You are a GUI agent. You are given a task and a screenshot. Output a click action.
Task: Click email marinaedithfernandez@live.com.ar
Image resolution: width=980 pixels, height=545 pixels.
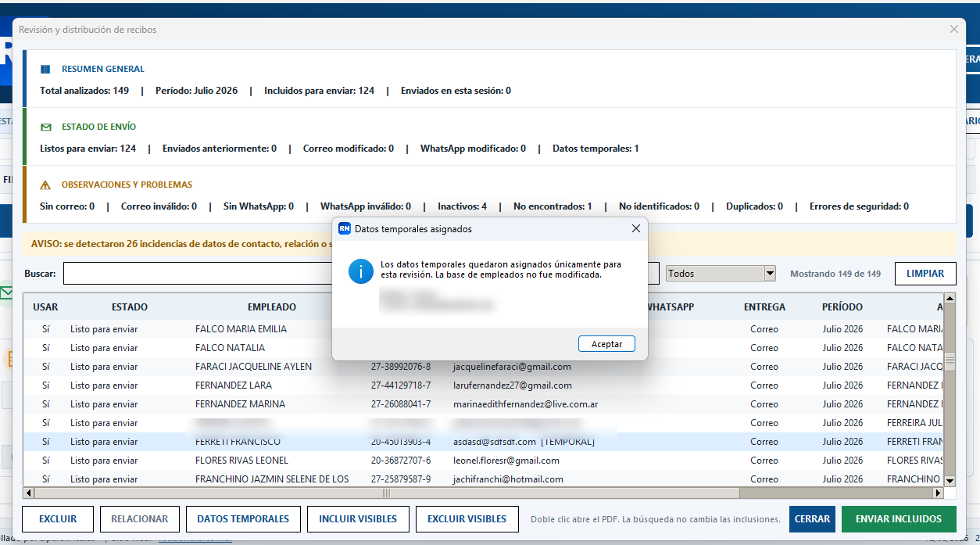526,404
